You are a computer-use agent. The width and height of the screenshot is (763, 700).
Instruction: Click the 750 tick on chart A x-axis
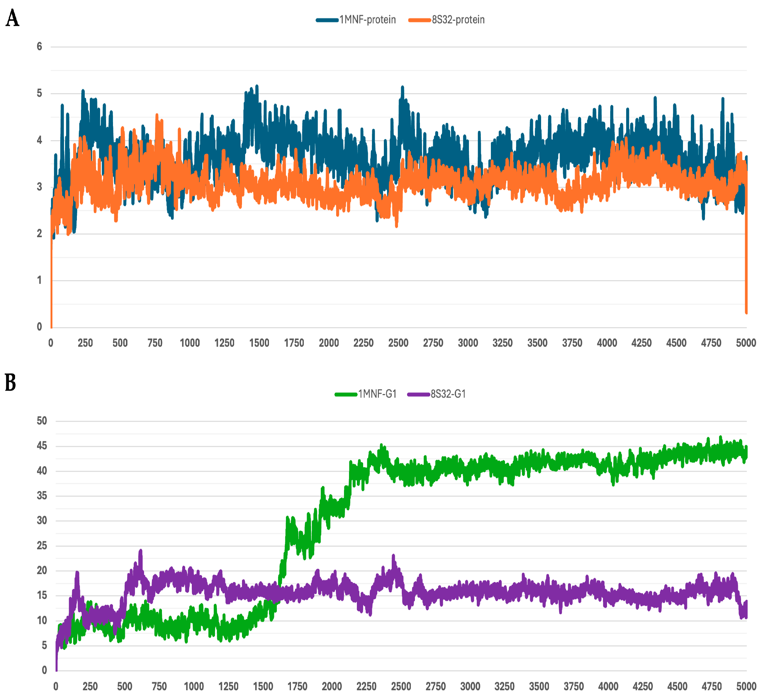[155, 343]
